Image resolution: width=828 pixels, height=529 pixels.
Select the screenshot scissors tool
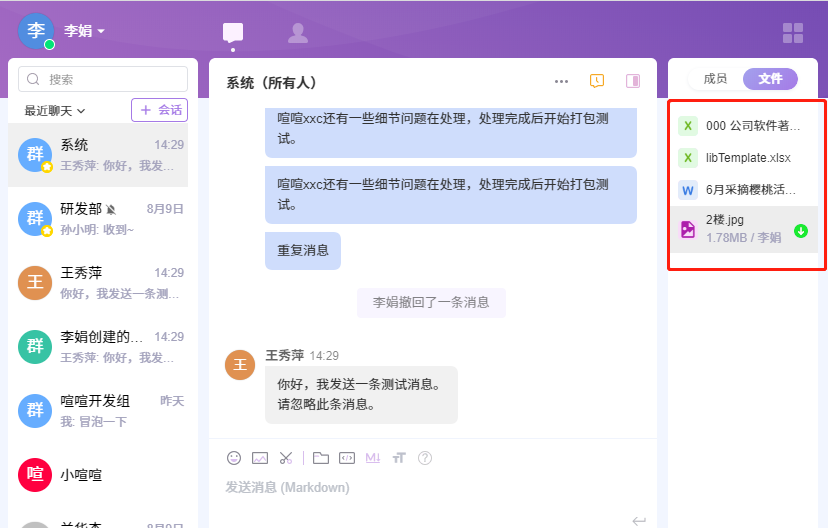286,458
